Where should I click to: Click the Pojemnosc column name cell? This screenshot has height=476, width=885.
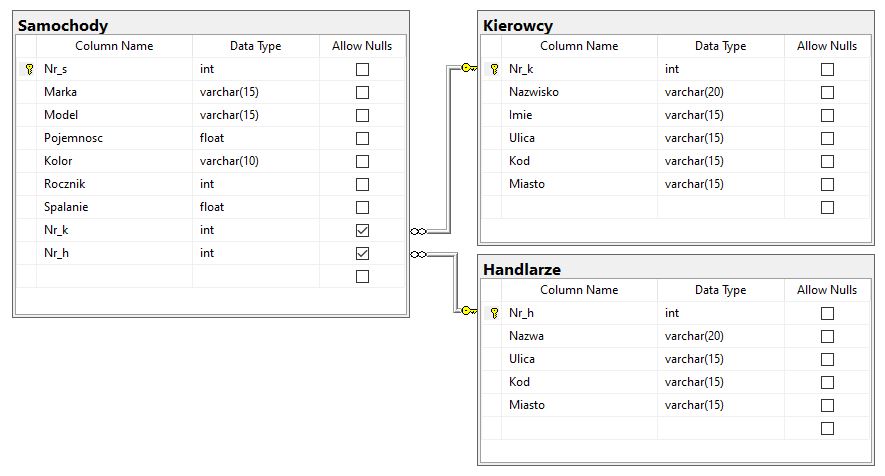73,138
